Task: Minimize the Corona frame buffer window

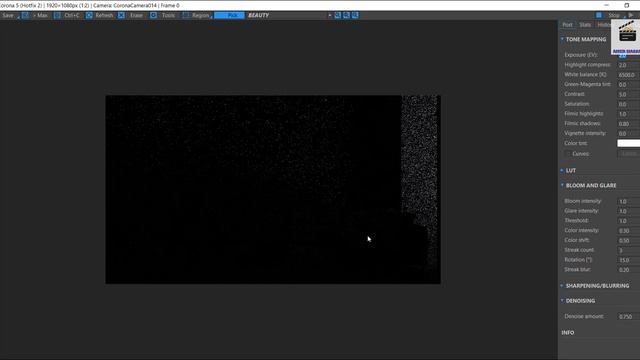Action: (x=606, y=5)
